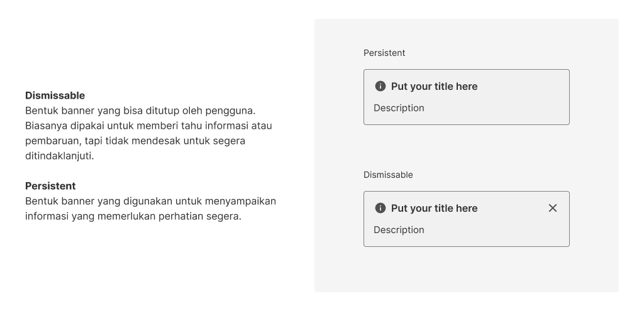Click Description text in the Dismissable banner

(x=399, y=230)
